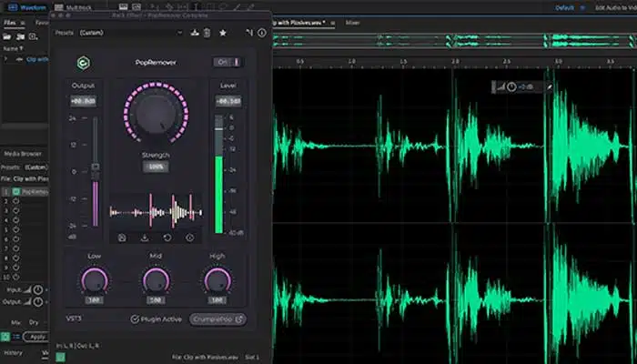Viewport: 637px width, 364px height.
Task: Click the New File icon in Files panel
Action: coord(33,37)
